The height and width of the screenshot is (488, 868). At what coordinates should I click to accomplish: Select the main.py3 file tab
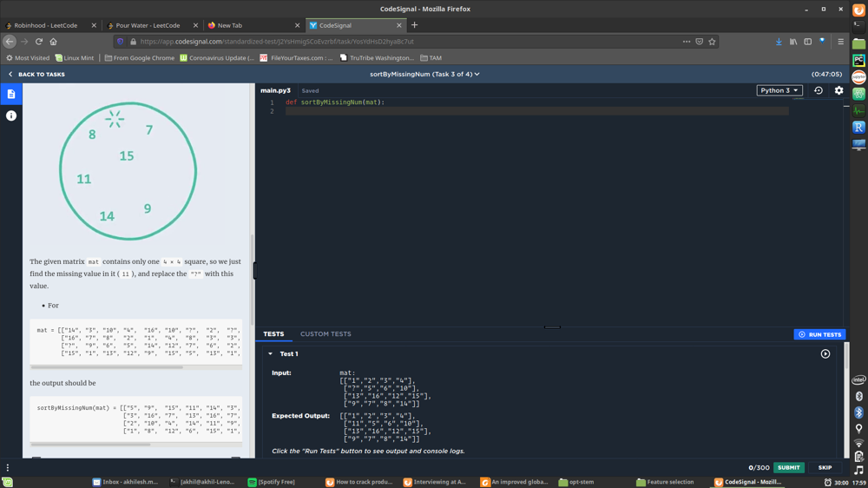pos(275,90)
